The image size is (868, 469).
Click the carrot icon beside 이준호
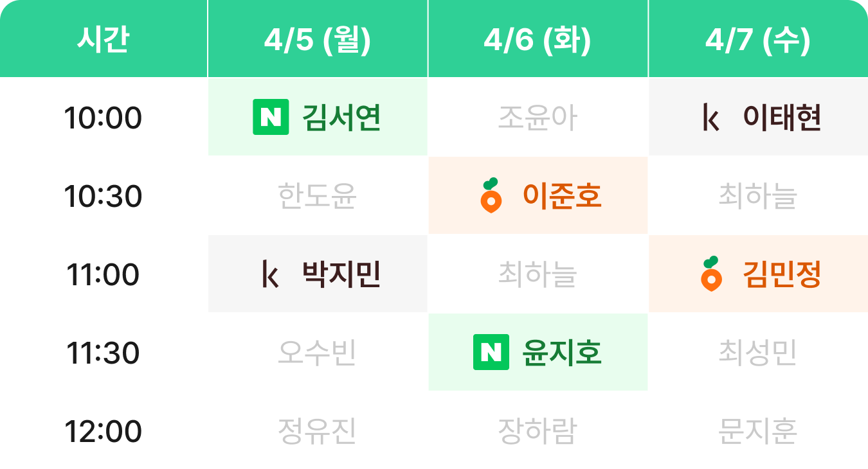click(491, 195)
